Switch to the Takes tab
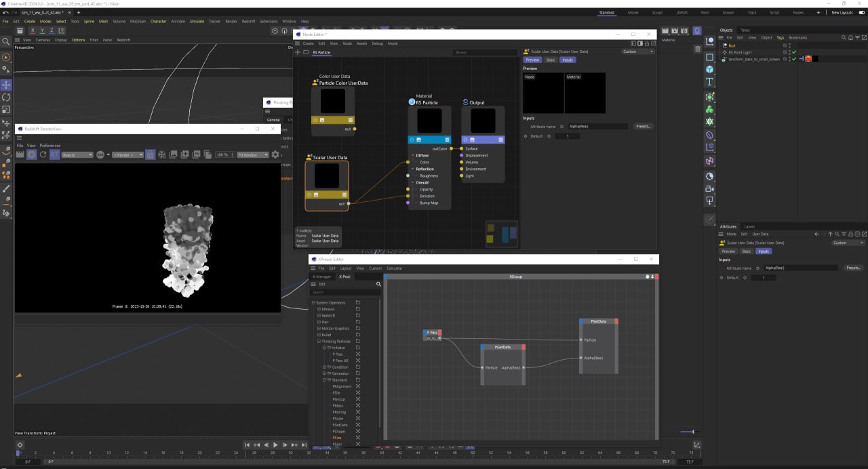 (745, 30)
